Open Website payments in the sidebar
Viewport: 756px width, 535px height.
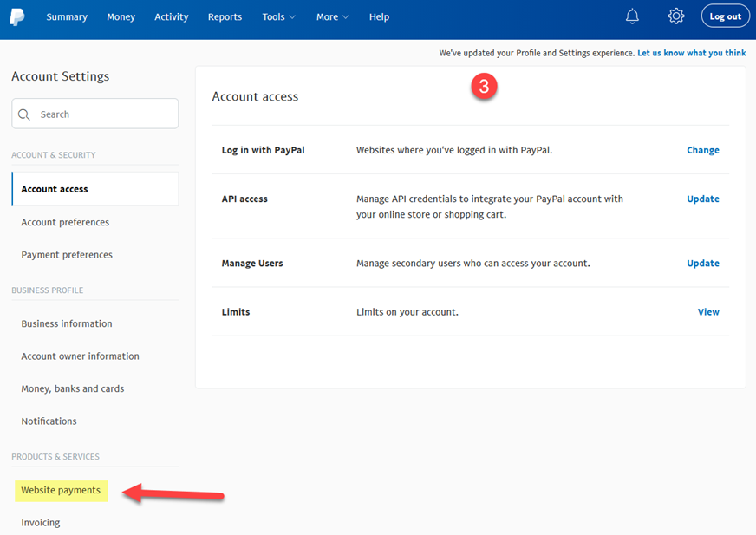pyautogui.click(x=62, y=491)
